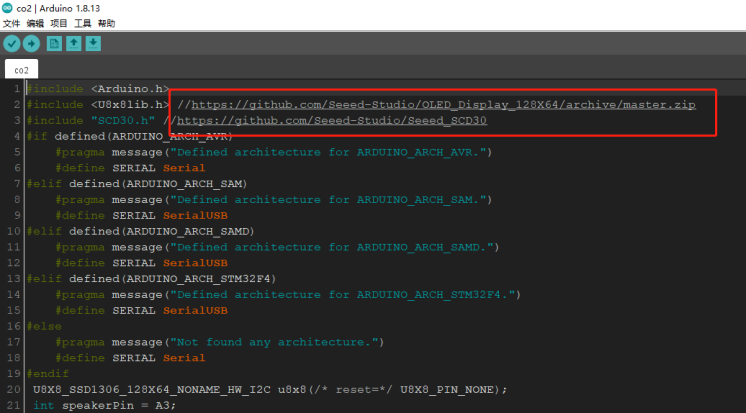This screenshot has width=746, height=413.
Task: Click orange Serial on line 6
Action: click(184, 168)
